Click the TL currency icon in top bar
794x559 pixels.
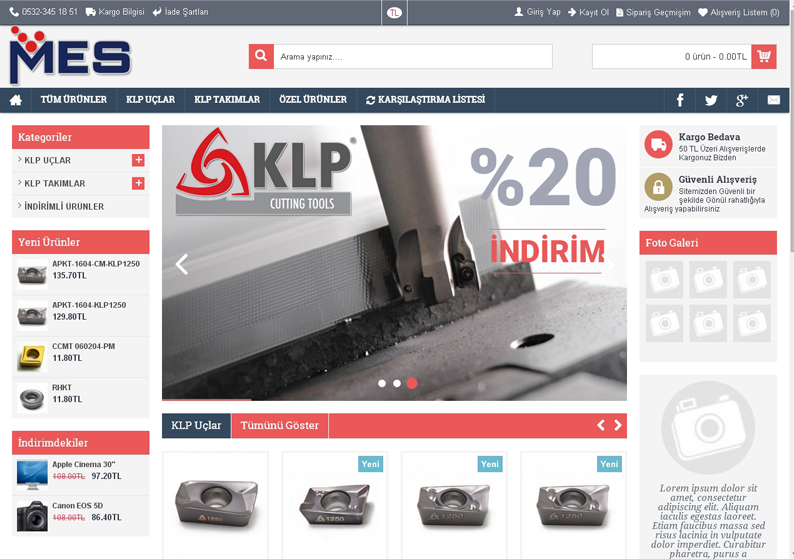394,13
